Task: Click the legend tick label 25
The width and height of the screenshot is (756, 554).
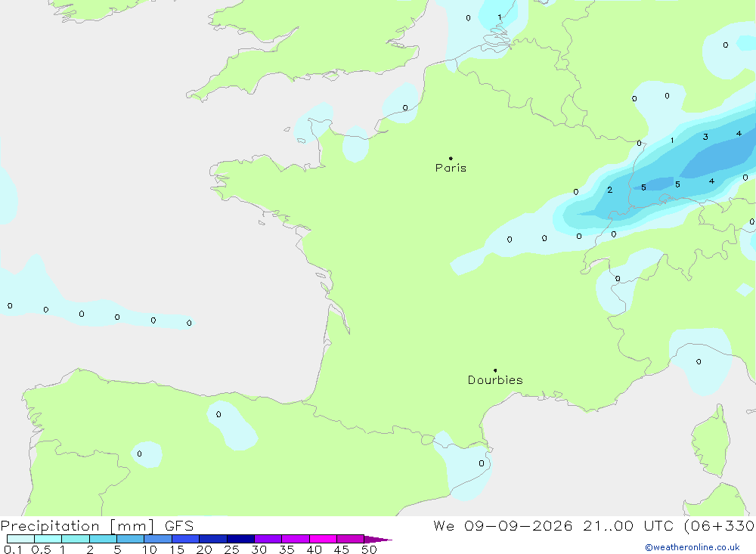Action: [232, 549]
